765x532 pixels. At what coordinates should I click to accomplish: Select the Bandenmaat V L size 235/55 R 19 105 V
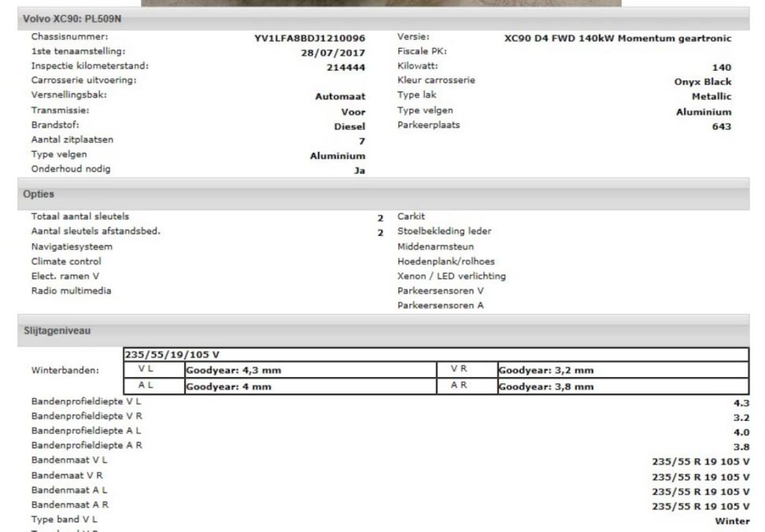[701, 462]
